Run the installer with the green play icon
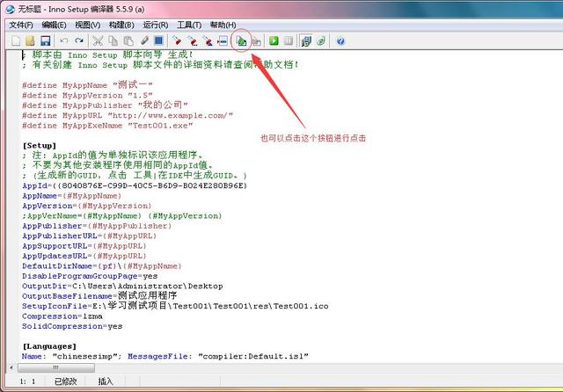 (274, 41)
